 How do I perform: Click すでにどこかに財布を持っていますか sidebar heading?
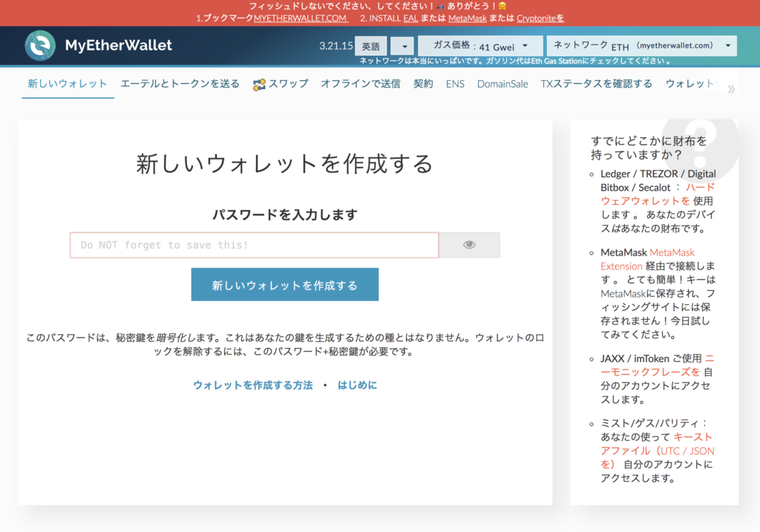point(649,148)
